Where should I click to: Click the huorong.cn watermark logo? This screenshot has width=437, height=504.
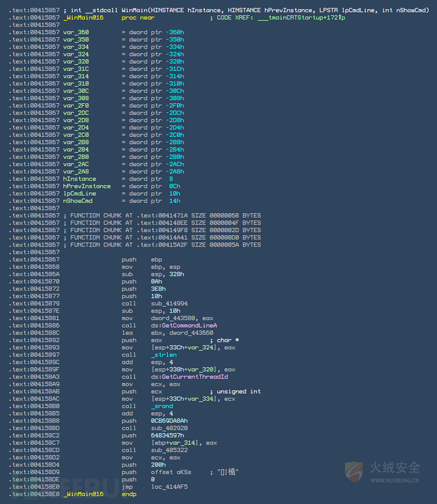(x=383, y=472)
